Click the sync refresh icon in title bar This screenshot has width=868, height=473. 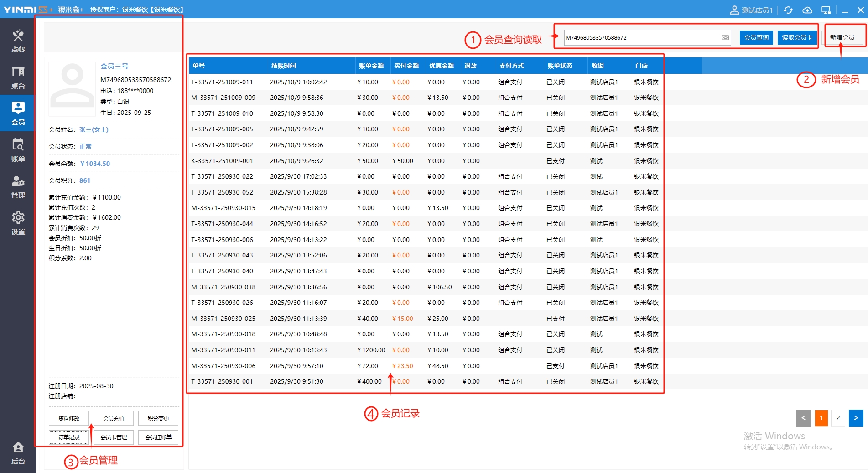click(788, 10)
